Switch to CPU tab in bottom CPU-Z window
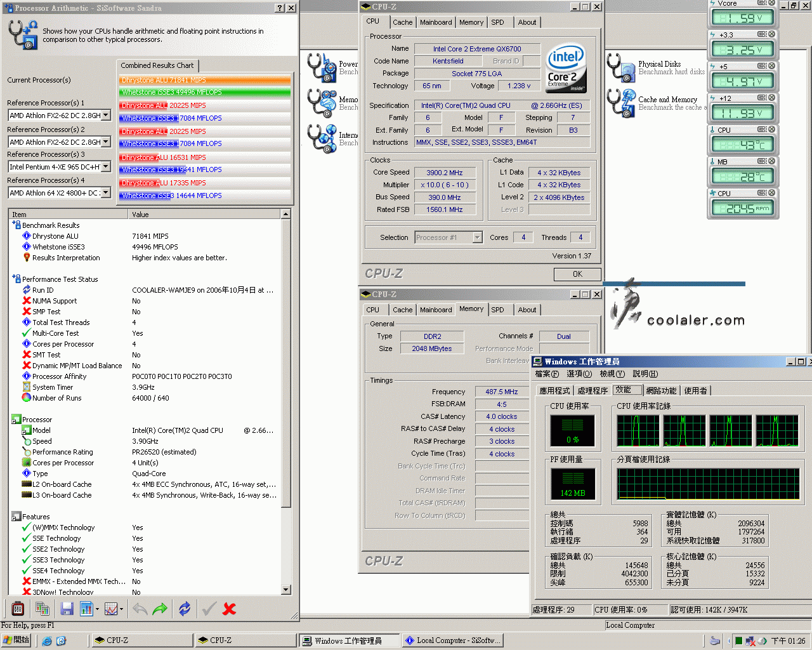 click(x=373, y=310)
